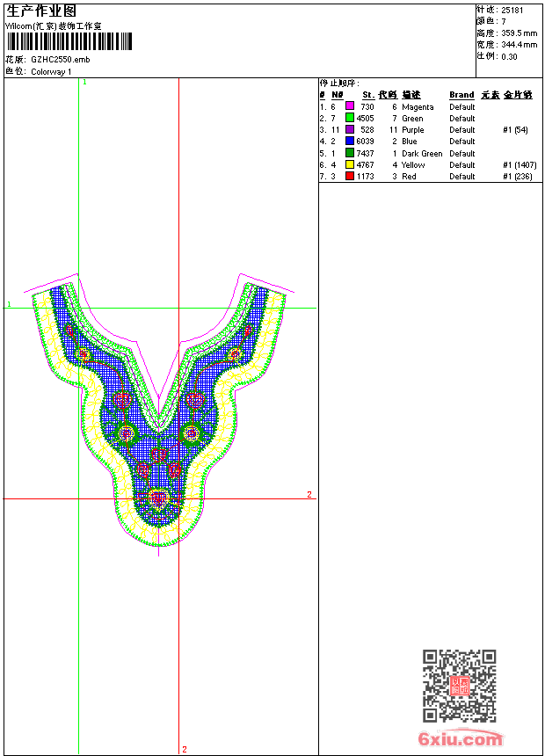
Task: Select the stitch count value 25181
Action: [513, 10]
